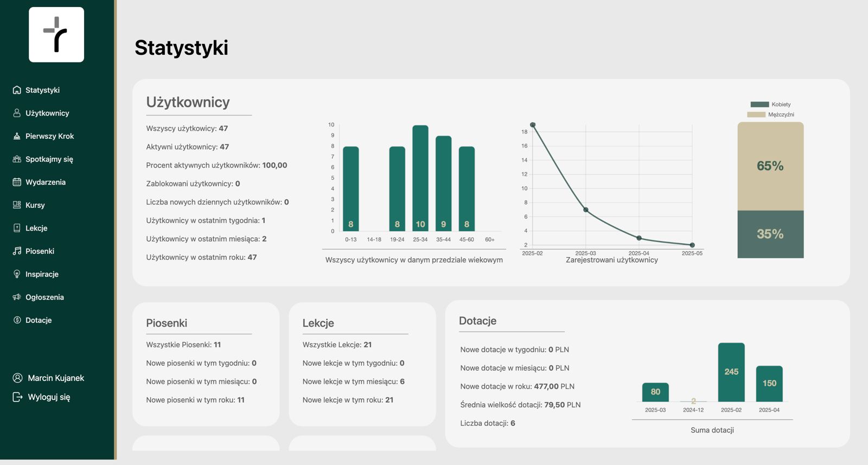The width and height of the screenshot is (868, 465).
Task: Click the 45-60 age group bar
Action: click(x=467, y=189)
